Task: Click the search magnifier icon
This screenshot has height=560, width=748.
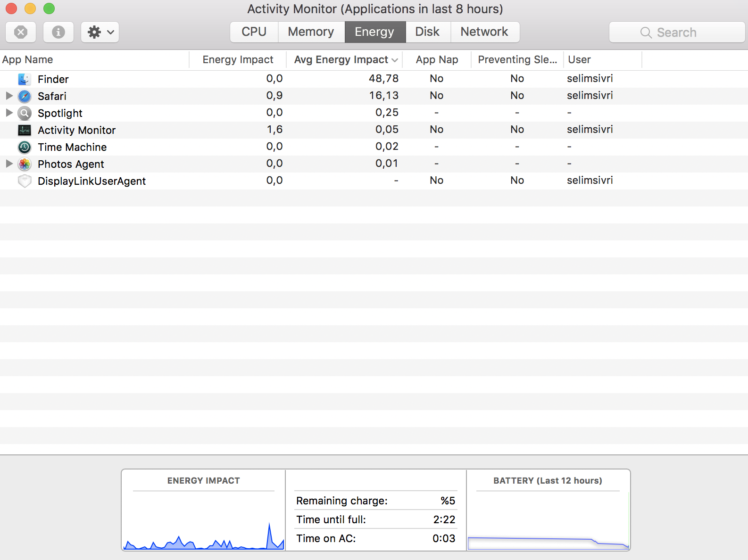Action: (646, 33)
